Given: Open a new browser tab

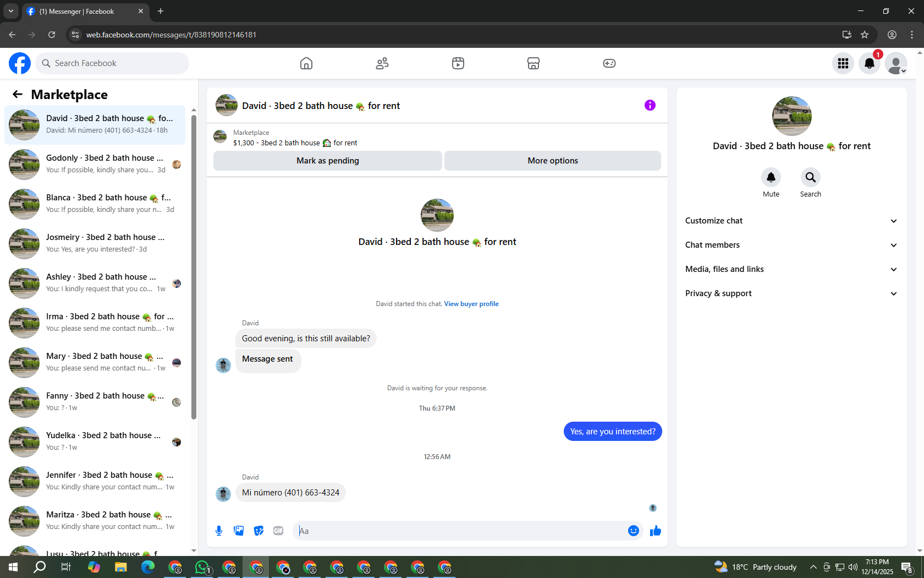Looking at the screenshot, I should point(161,11).
